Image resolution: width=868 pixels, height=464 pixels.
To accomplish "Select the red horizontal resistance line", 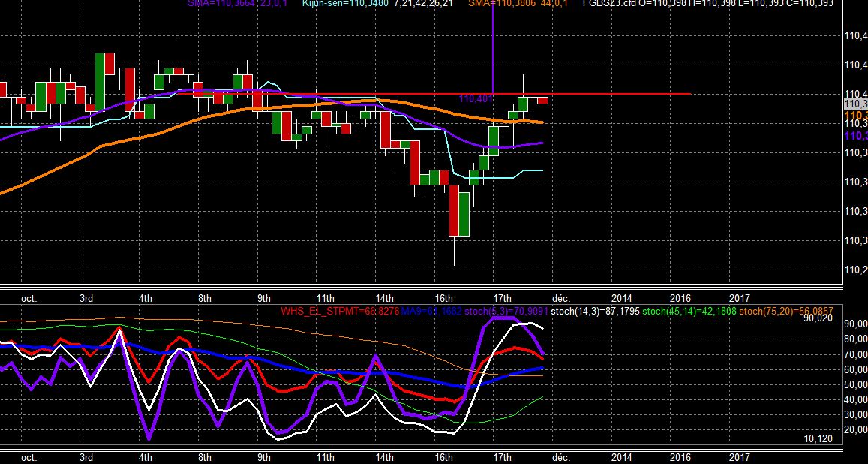I will (x=432, y=94).
